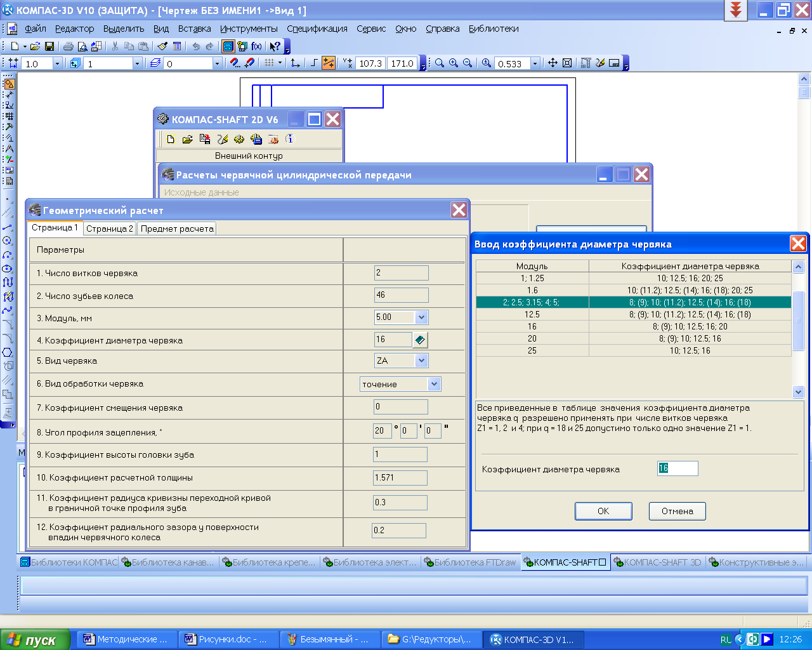This screenshot has width=812, height=650.
Task: Create new model in KOMPAS-SHAFT 2D toolbar
Action: coord(171,139)
